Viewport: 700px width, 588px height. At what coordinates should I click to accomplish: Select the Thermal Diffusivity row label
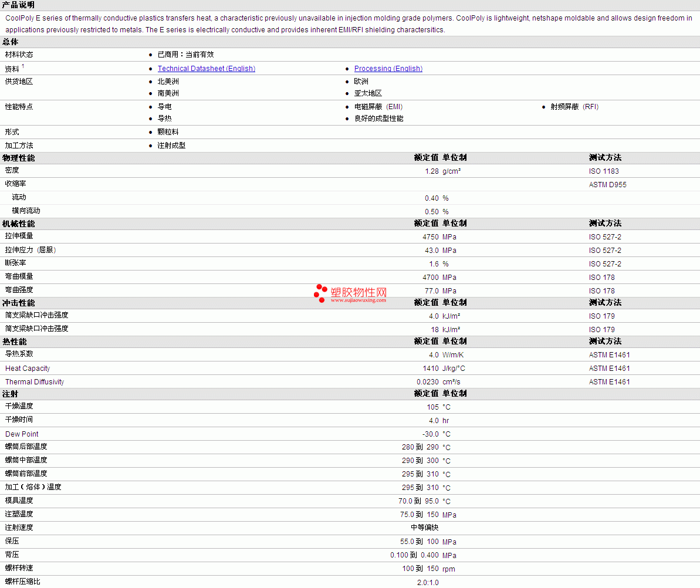[x=35, y=382]
